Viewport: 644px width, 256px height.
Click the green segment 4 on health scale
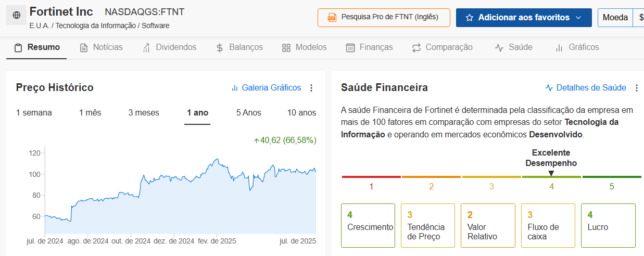551,177
